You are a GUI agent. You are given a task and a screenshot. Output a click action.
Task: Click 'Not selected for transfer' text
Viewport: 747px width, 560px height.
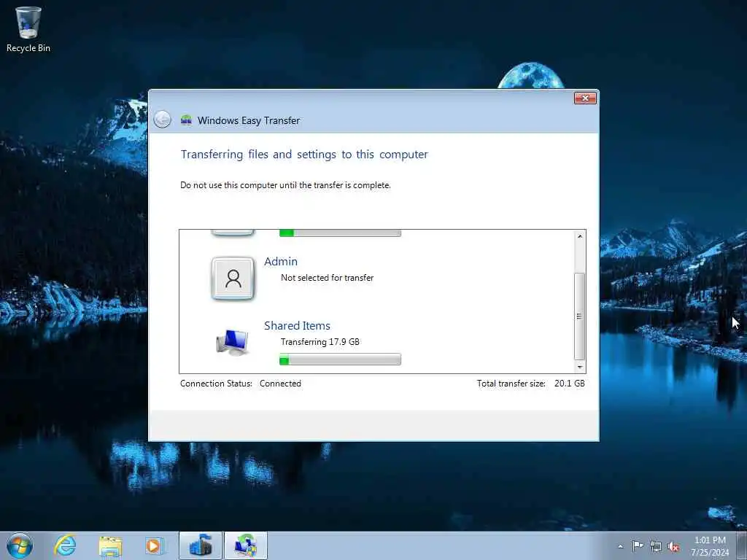tap(328, 278)
